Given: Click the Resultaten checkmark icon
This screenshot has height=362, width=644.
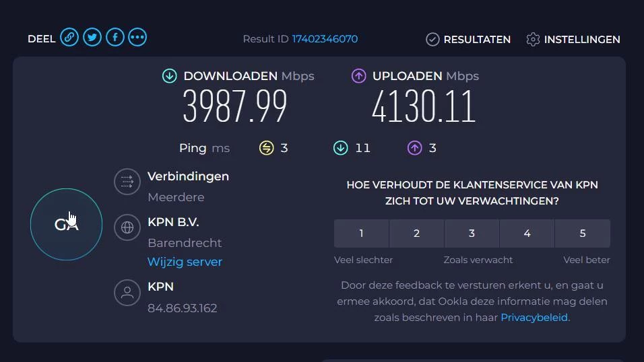Looking at the screenshot, I should (x=432, y=40).
